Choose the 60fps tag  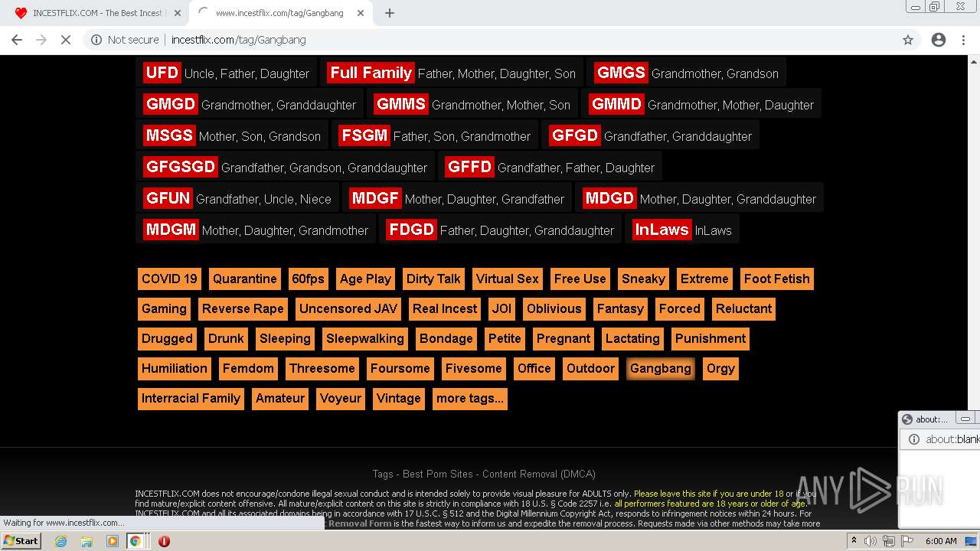[x=308, y=279]
